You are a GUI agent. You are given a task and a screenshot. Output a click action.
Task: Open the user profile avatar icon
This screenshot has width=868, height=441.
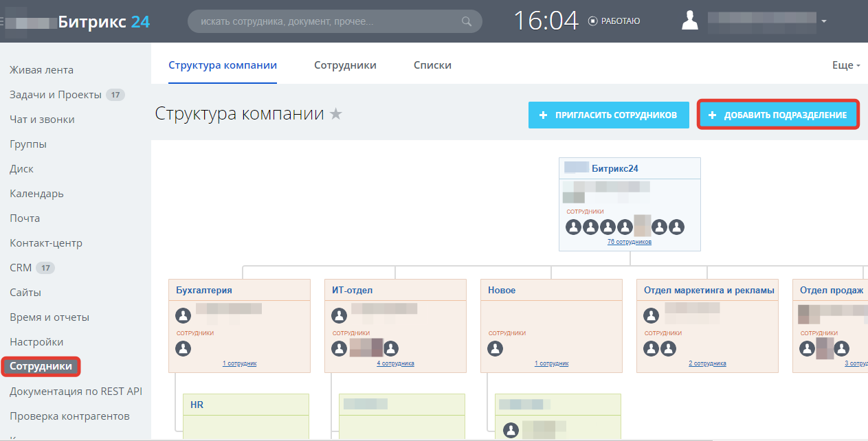[x=690, y=21]
